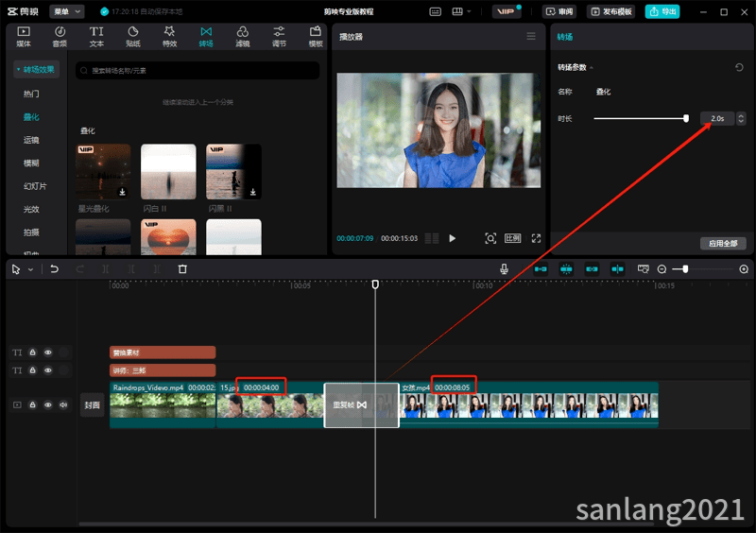Start voice-over recording with microphone
This screenshot has width=756, height=533.
[504, 269]
